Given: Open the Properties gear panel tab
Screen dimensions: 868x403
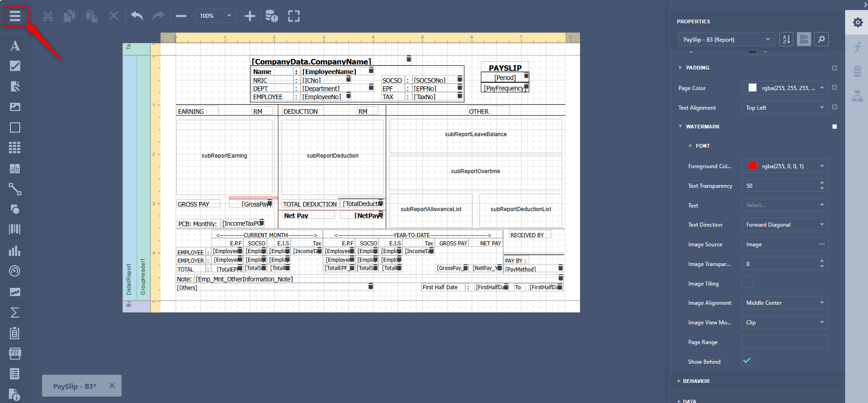Looking at the screenshot, I should pos(857,22).
